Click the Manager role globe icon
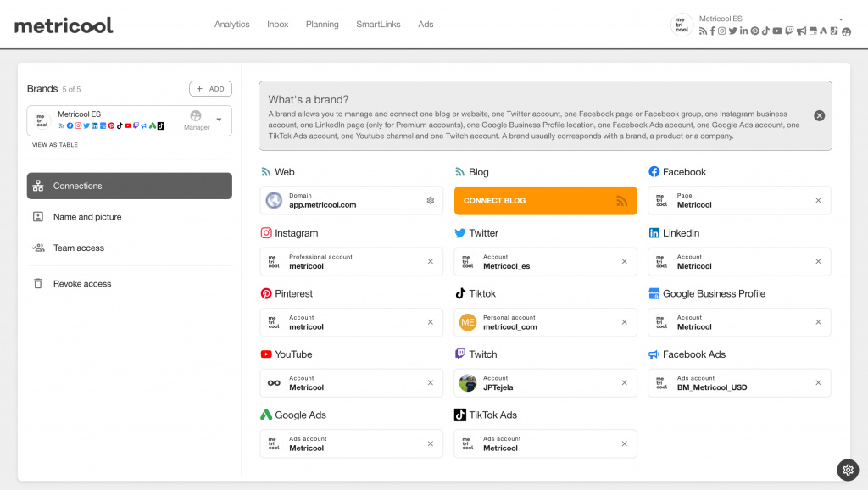Viewport: 868px width, 490px height. (x=196, y=115)
